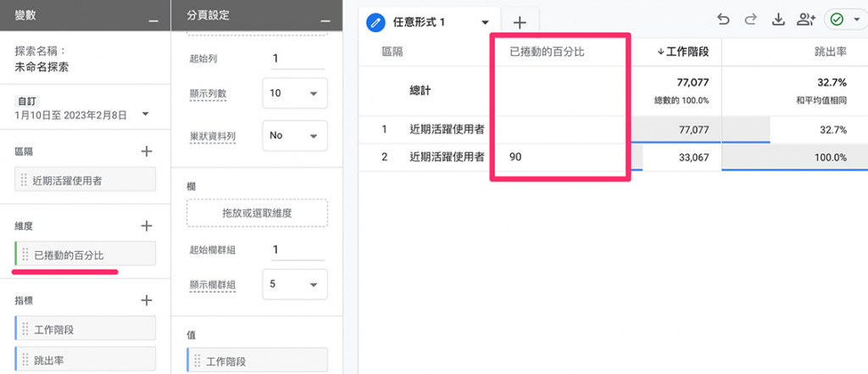Click the 總計 row label

[420, 92]
